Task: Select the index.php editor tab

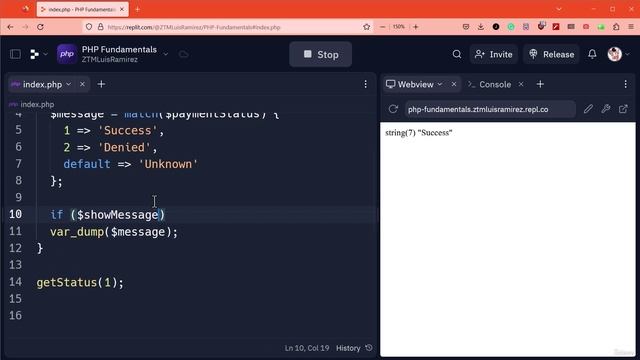Action: 42,84
